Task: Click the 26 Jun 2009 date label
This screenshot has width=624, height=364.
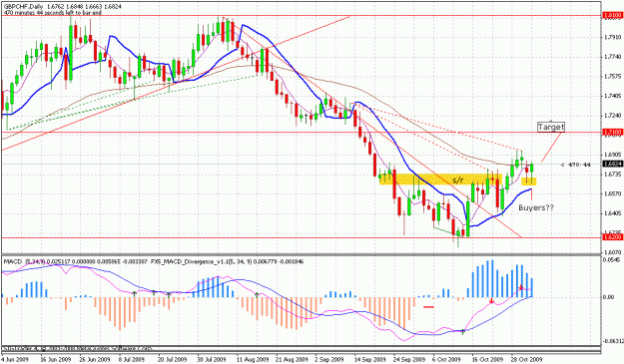Action: pyautogui.click(x=95, y=360)
